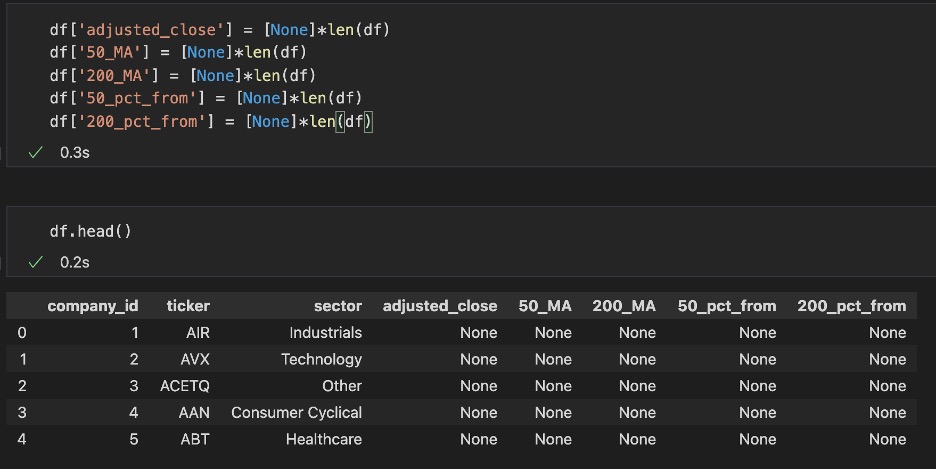This screenshot has height=470, width=936.
Task: Click the green checkmark beside 0.2s
Action: coord(35,262)
